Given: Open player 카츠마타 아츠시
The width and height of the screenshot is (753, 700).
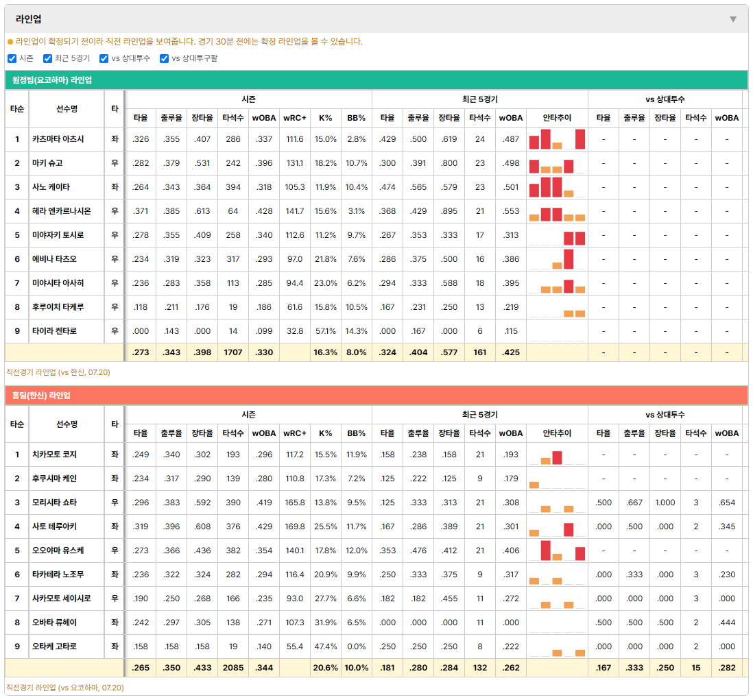Looking at the screenshot, I should tap(58, 139).
